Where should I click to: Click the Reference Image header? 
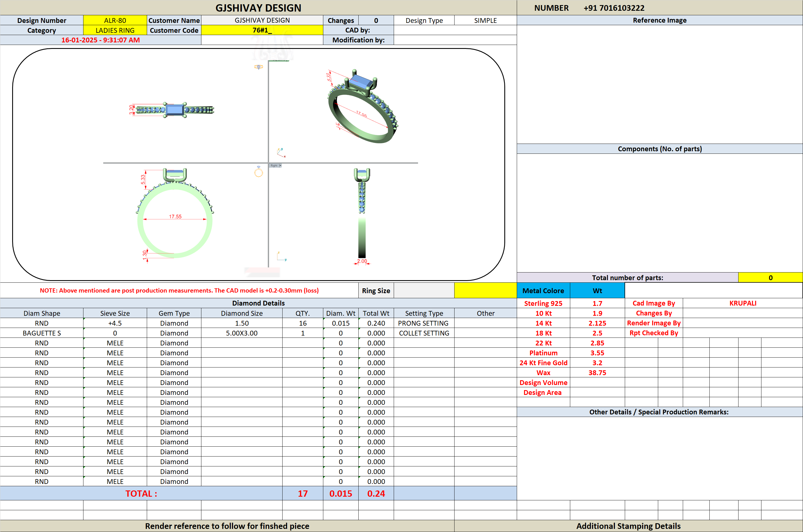[x=659, y=20]
